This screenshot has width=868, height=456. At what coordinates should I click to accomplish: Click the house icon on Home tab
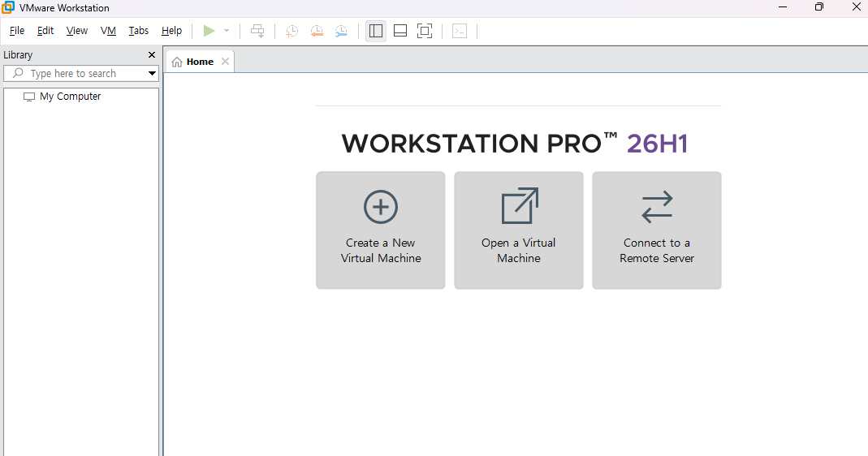(x=176, y=62)
